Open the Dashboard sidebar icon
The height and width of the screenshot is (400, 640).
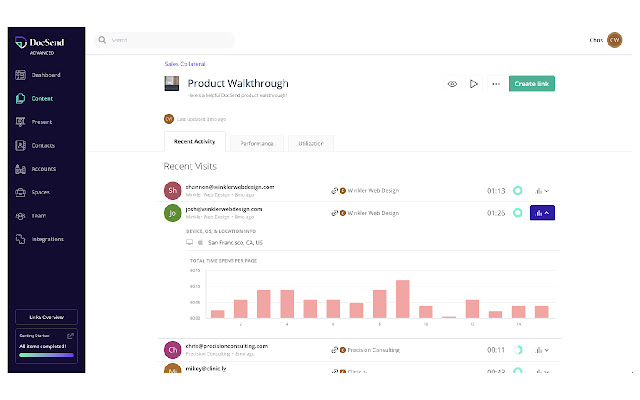click(21, 75)
